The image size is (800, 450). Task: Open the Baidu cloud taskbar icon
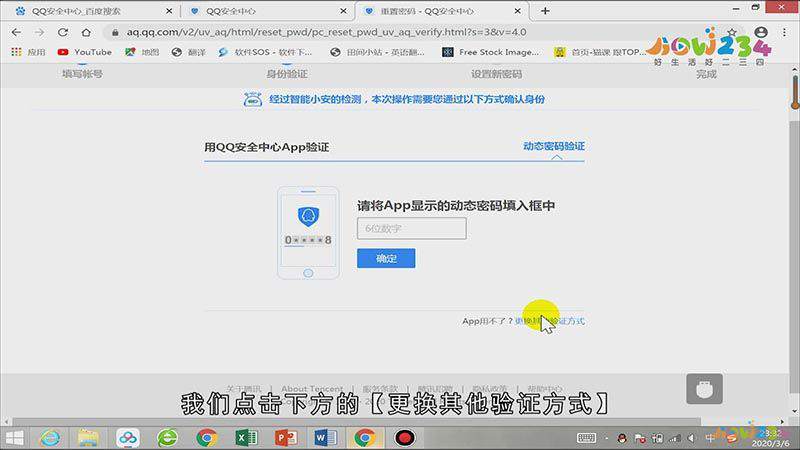[128, 438]
